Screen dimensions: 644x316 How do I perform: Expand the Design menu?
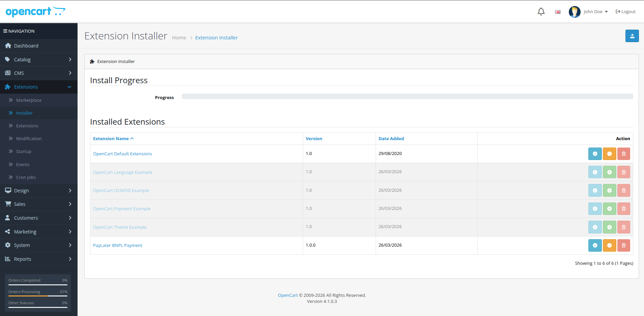coord(39,191)
